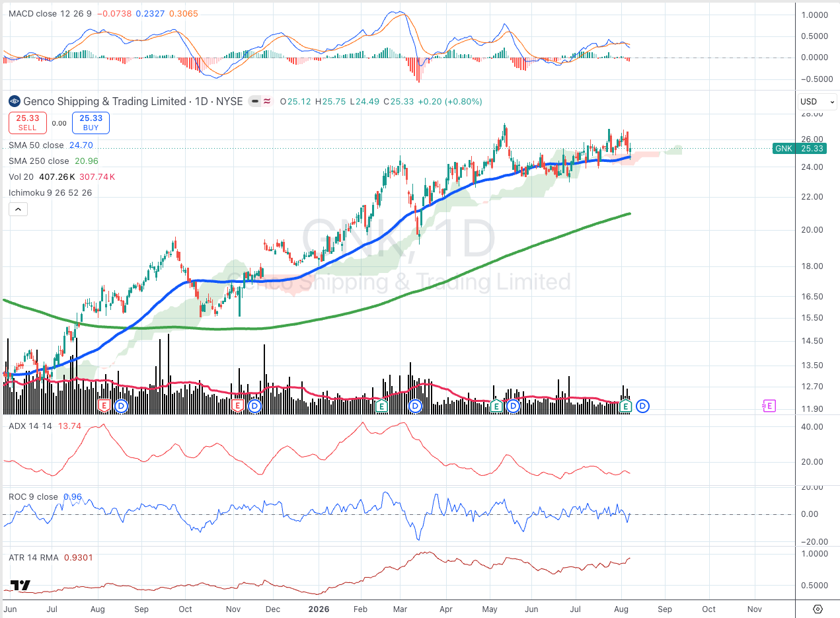Collapse the indicator legend with chevron

click(x=18, y=210)
